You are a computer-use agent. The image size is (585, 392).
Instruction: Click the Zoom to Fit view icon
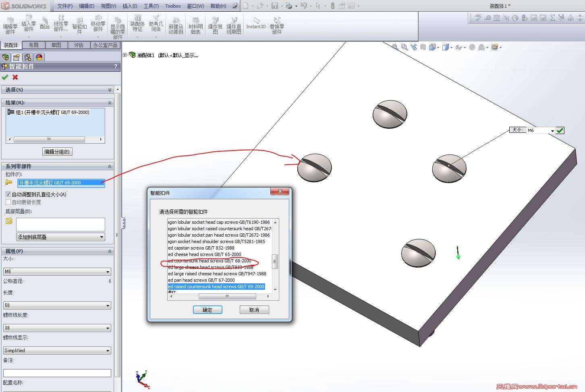pyautogui.click(x=395, y=47)
